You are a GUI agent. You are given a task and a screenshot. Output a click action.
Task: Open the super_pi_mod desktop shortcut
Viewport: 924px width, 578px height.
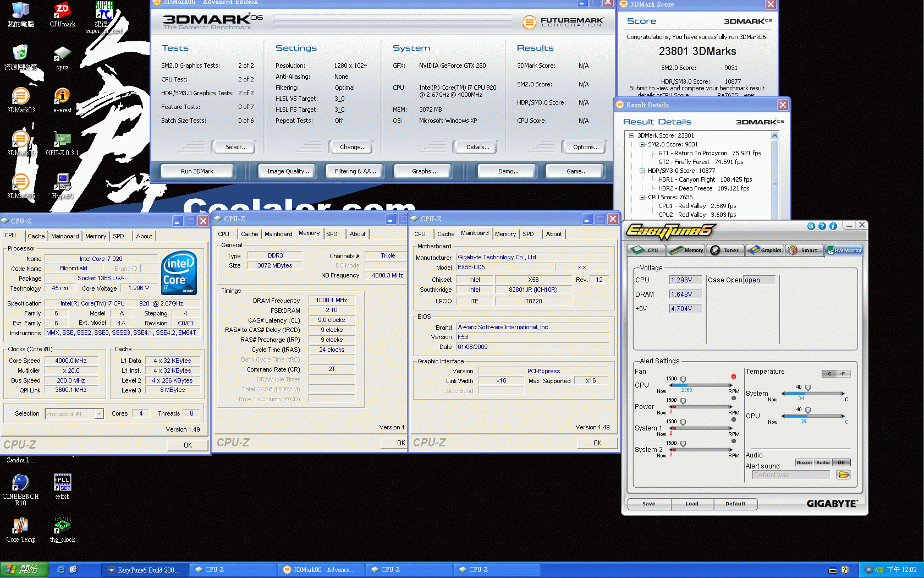click(x=103, y=18)
